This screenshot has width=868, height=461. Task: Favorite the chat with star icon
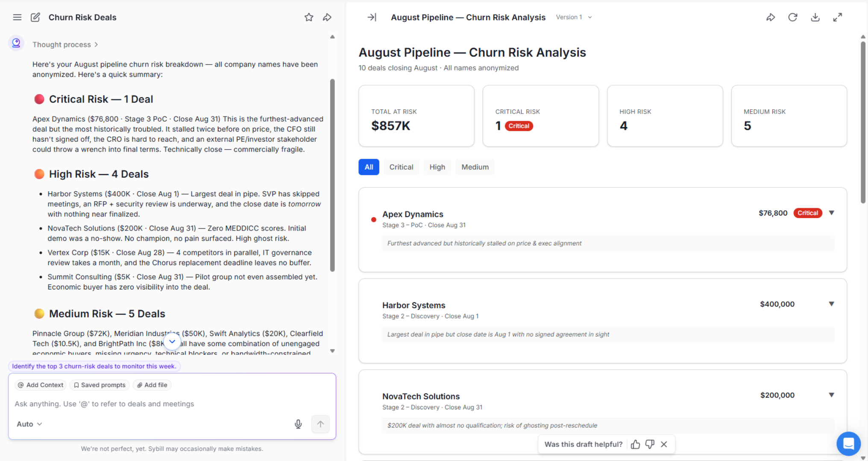309,17
